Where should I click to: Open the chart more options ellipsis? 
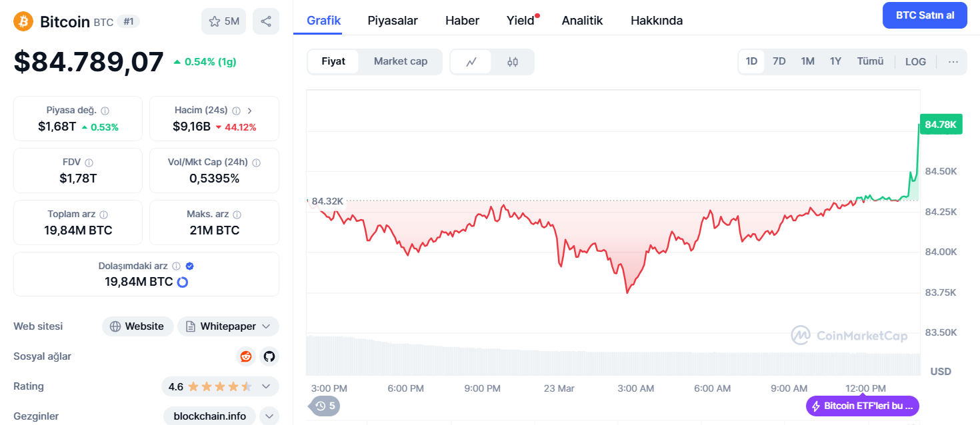pyautogui.click(x=953, y=62)
